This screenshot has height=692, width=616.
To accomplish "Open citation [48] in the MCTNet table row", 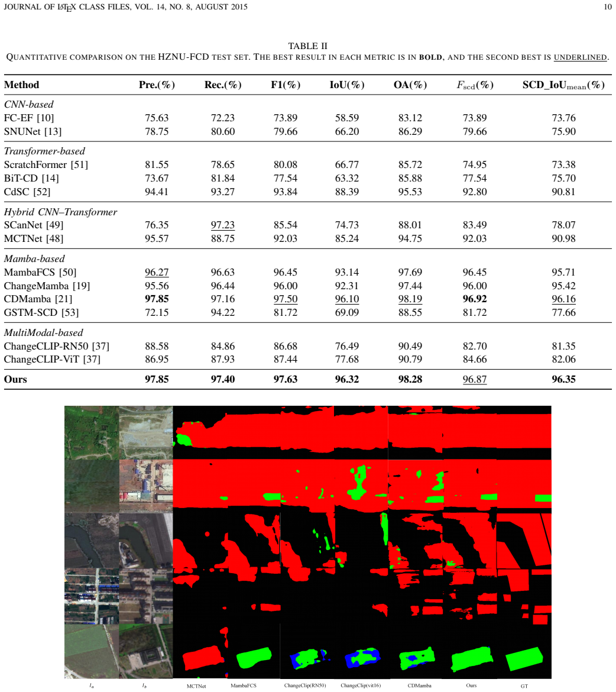I will click(54, 239).
